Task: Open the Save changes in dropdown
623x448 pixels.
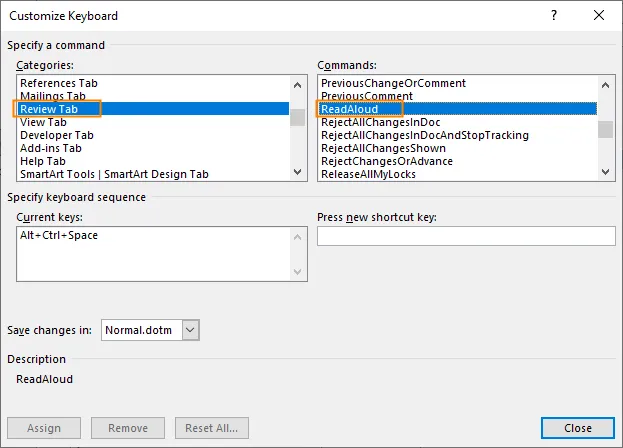Action: 192,329
